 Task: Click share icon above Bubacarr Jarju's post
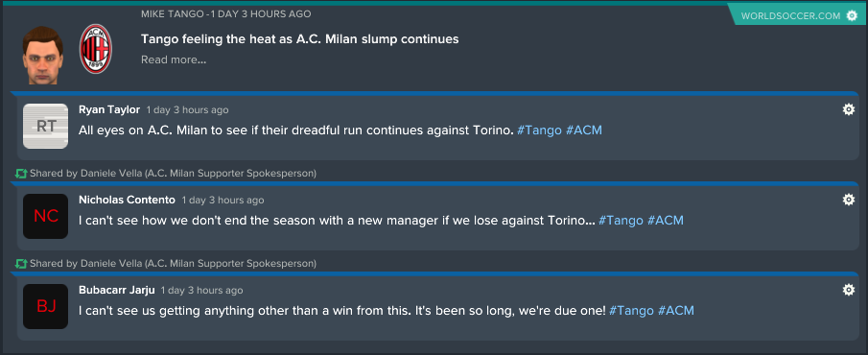tap(21, 263)
